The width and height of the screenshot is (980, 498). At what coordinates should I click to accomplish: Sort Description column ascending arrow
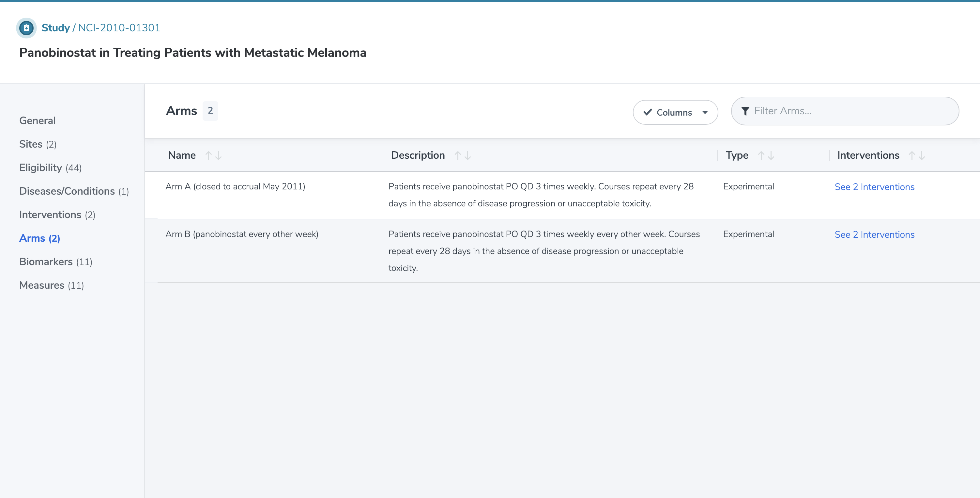[458, 155]
